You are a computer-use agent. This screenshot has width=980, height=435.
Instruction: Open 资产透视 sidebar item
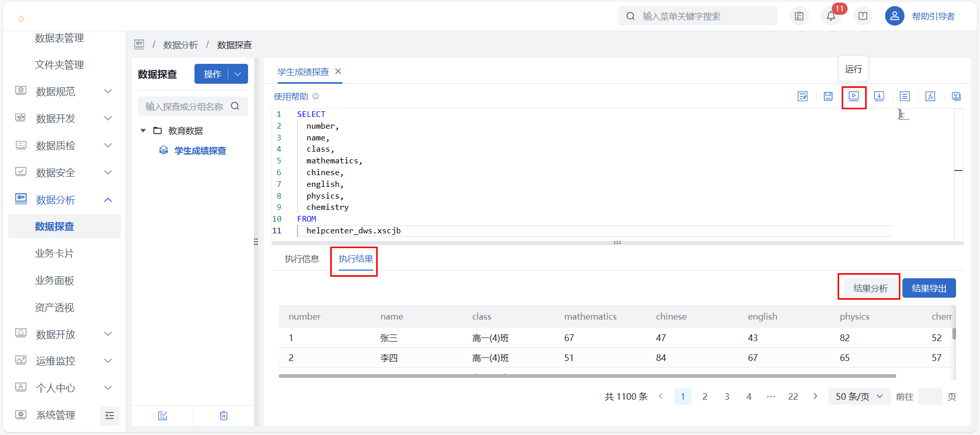[55, 307]
